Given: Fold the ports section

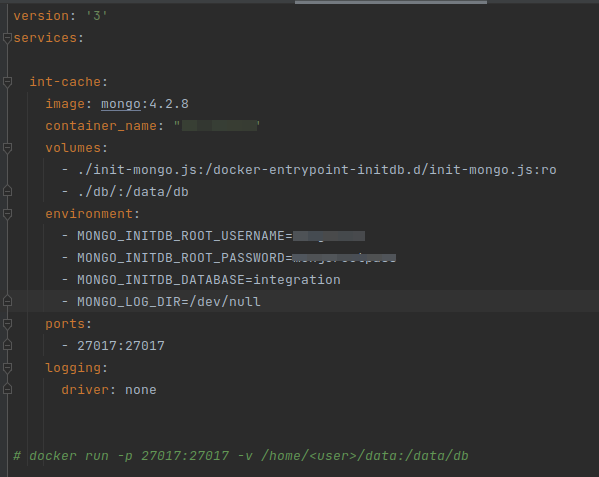Looking at the screenshot, I should tap(7, 324).
